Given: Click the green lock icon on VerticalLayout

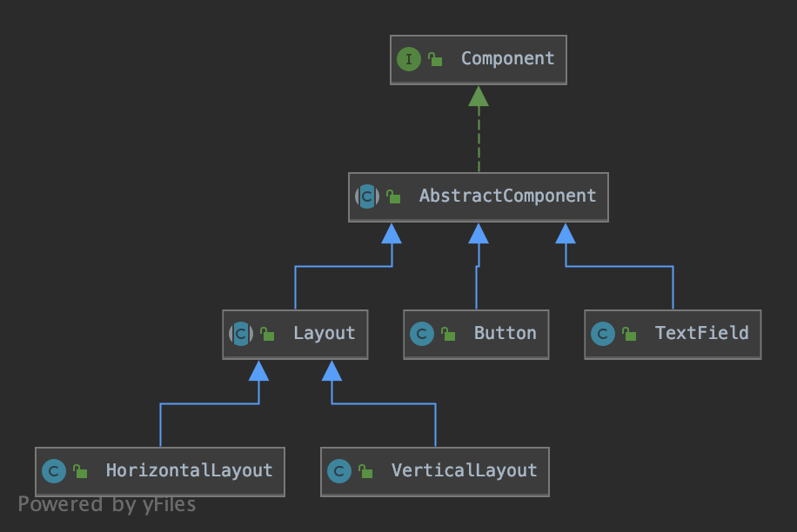Looking at the screenshot, I should coord(365,471).
